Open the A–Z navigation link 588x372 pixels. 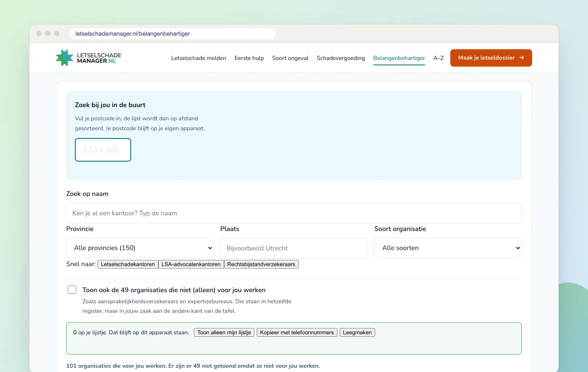tap(438, 58)
